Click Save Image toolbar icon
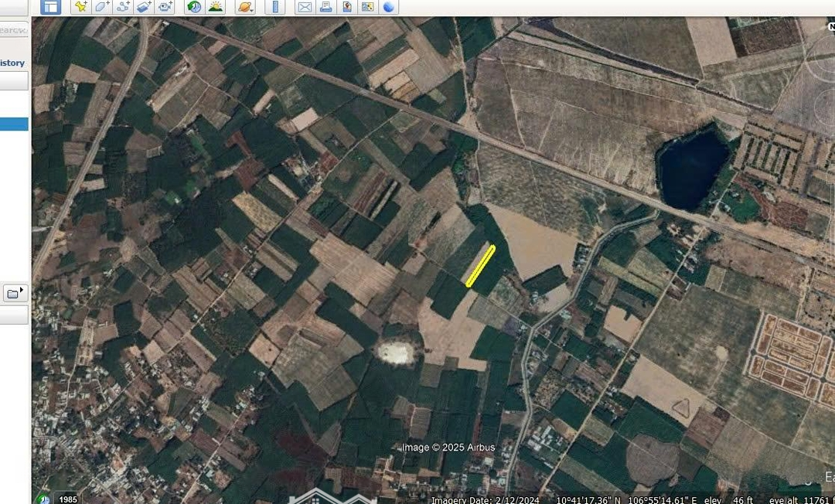 (x=346, y=7)
